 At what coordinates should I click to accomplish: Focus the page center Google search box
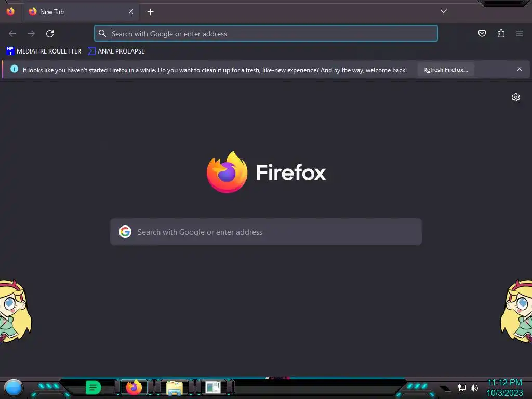click(266, 232)
